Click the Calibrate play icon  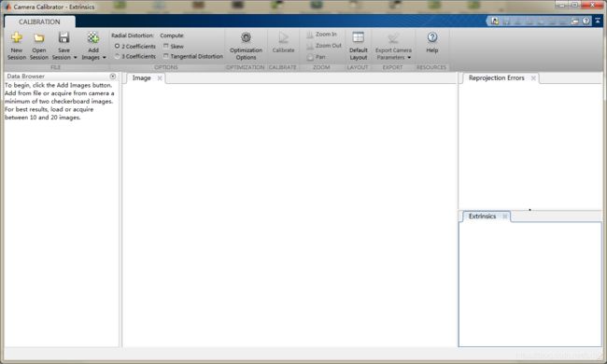[x=283, y=37]
